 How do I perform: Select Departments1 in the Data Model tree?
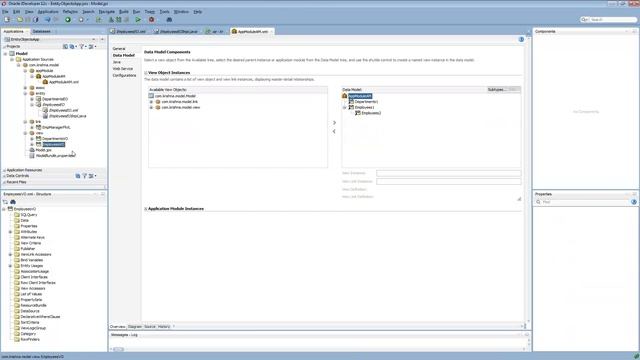(x=367, y=102)
